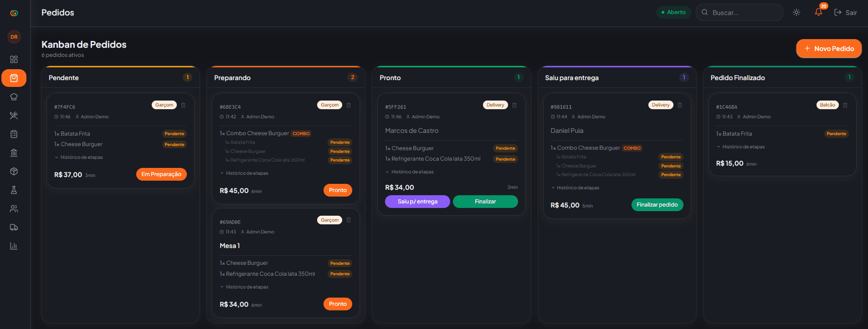This screenshot has width=868, height=329.
Task: Click COMBO badge on Daniel Puia order
Action: (x=632, y=148)
